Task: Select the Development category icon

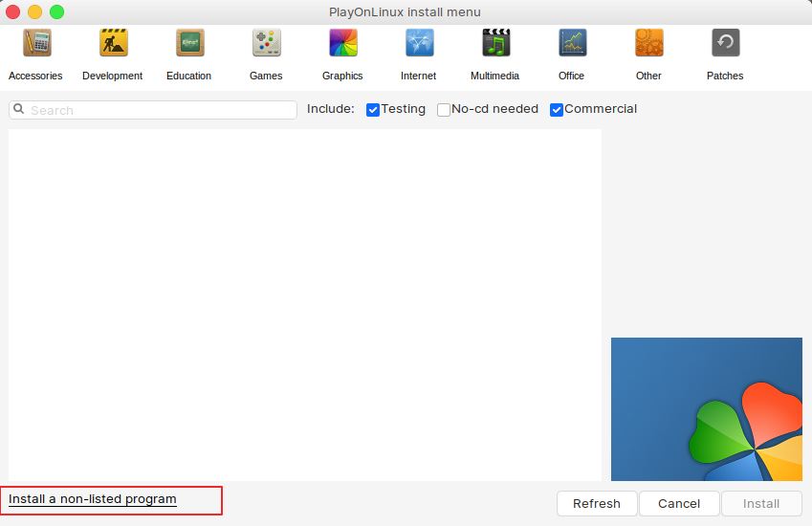Action: (x=113, y=43)
